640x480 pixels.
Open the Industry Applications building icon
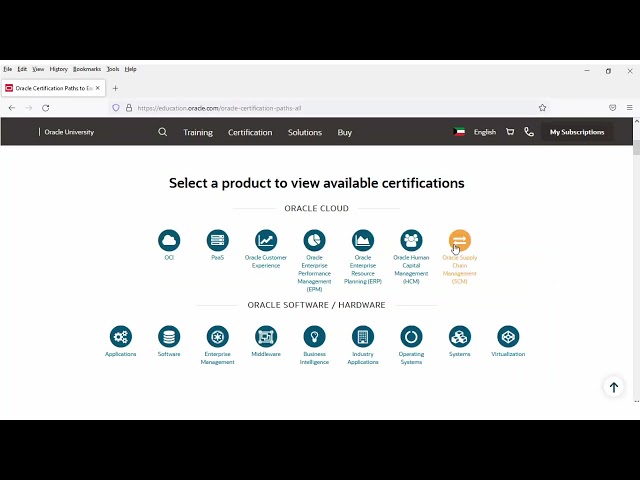click(363, 337)
